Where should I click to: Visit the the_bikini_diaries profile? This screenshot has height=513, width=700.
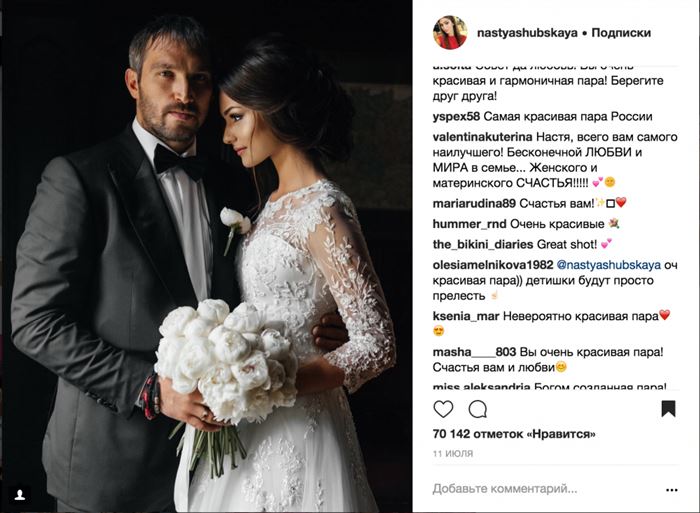point(483,245)
